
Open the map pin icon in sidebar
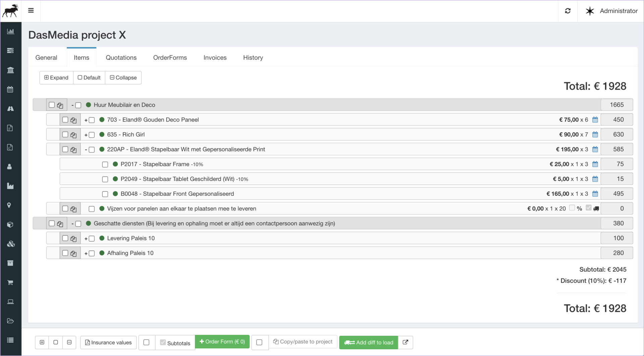pos(9,205)
